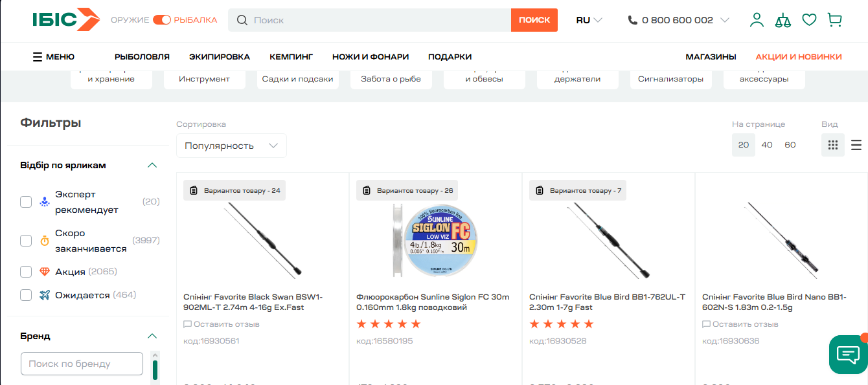Open the Популярность sorting dropdown
This screenshot has height=385, width=868.
(231, 146)
